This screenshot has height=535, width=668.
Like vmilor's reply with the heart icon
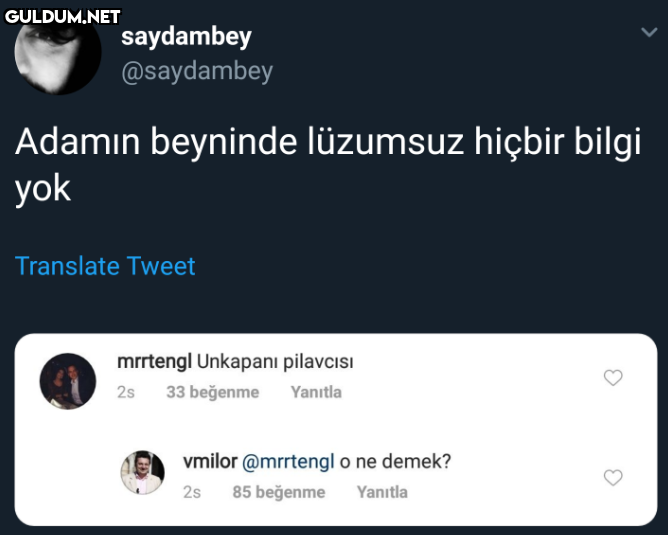click(614, 477)
